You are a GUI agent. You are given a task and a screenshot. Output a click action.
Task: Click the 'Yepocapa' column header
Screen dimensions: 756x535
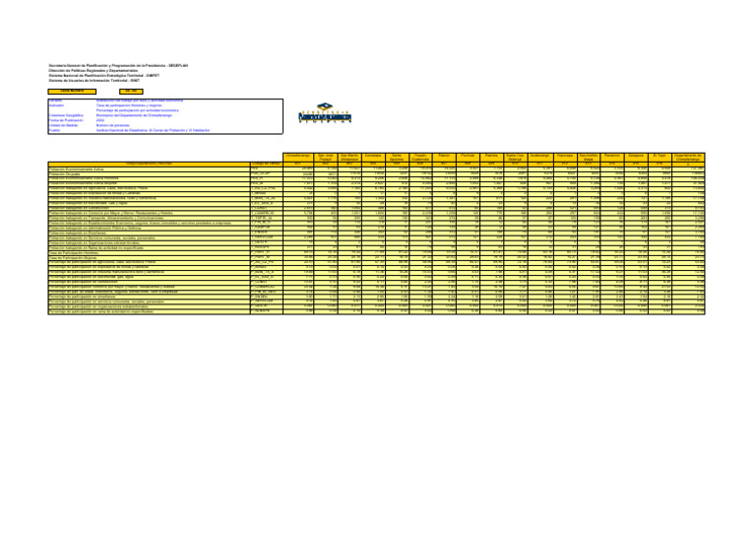(x=565, y=158)
